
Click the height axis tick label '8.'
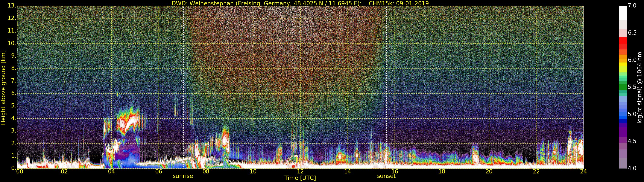click(x=14, y=68)
